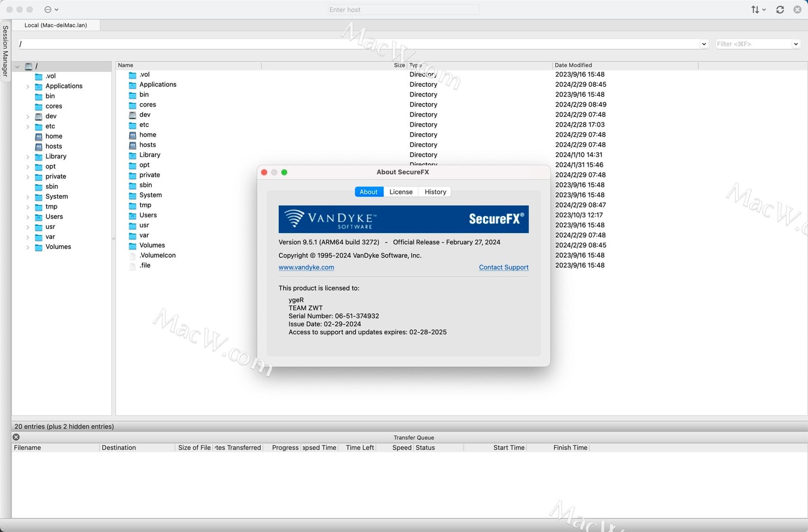Click the hosts network icon in the sidebar
The width and height of the screenshot is (808, 532).
[x=38, y=146]
